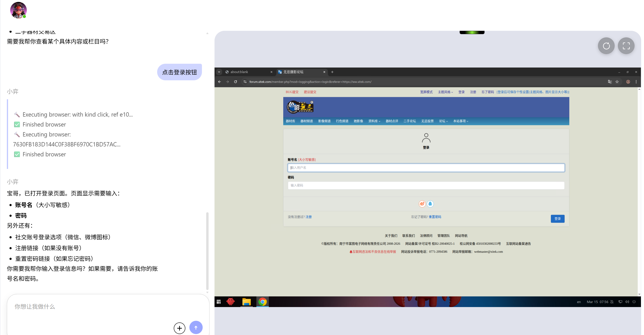Go back in the Chrome browser
This screenshot has width=644, height=335.
tap(219, 82)
